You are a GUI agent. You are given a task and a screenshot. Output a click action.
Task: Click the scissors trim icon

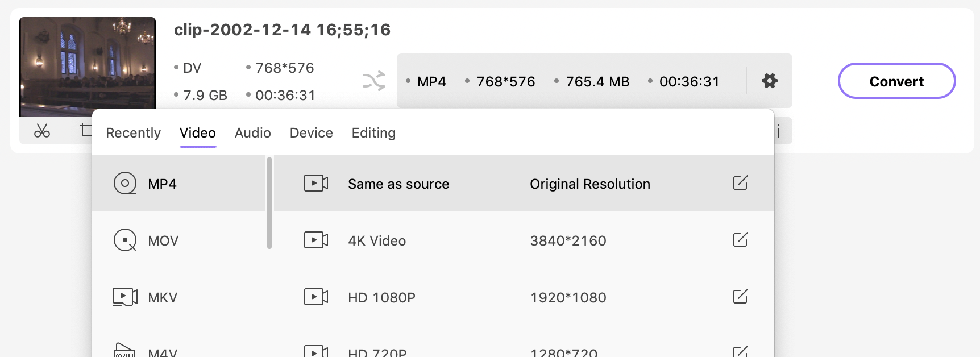click(42, 131)
